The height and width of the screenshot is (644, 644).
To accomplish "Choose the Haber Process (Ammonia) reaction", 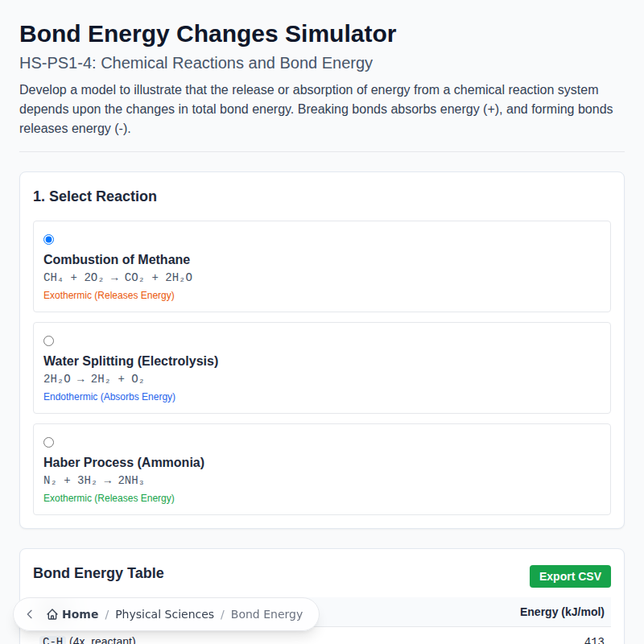I will [x=48, y=442].
